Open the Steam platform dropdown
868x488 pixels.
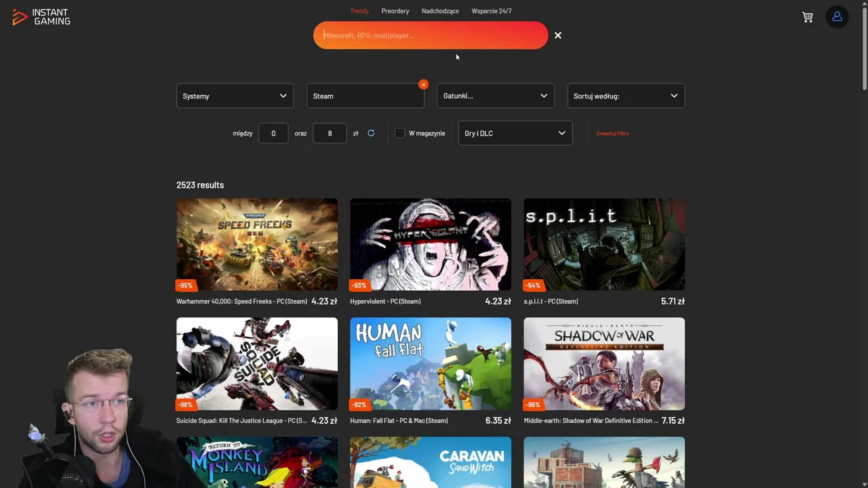[365, 96]
